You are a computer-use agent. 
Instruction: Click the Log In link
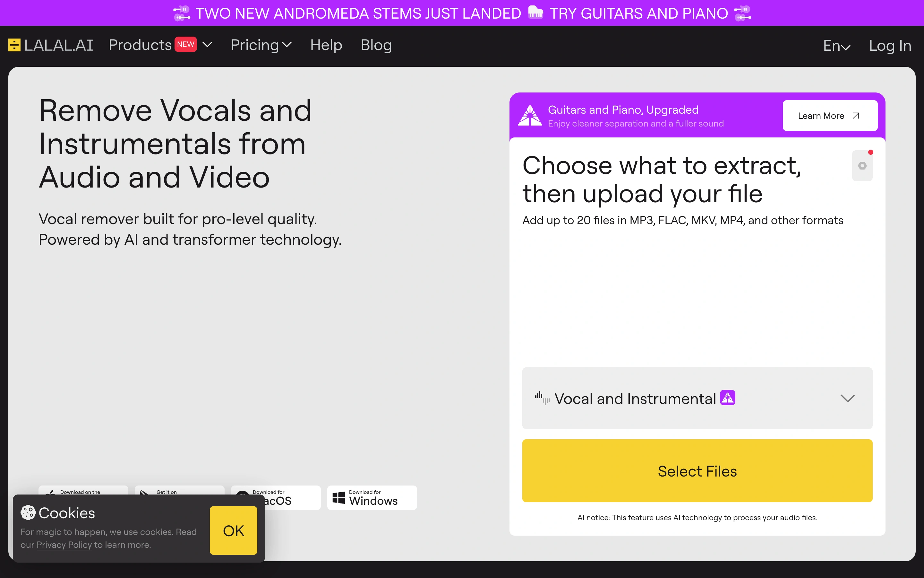890,46
